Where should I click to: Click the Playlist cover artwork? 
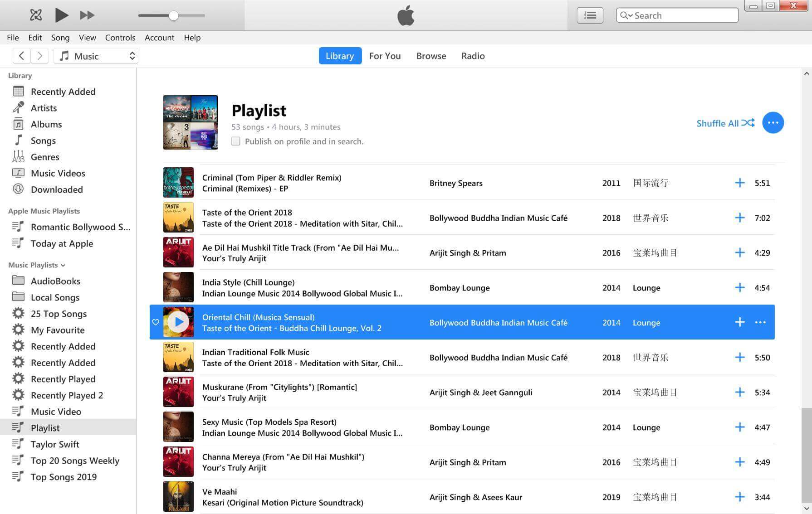point(191,122)
